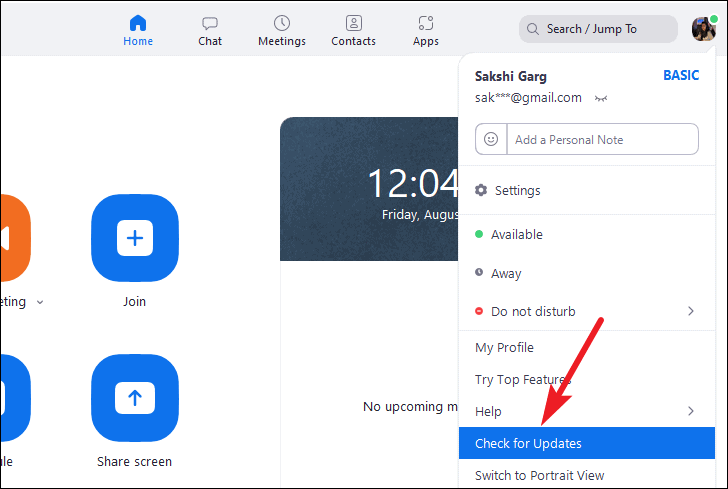Click the gray Away clock icon
728x489 pixels.
[x=479, y=272]
